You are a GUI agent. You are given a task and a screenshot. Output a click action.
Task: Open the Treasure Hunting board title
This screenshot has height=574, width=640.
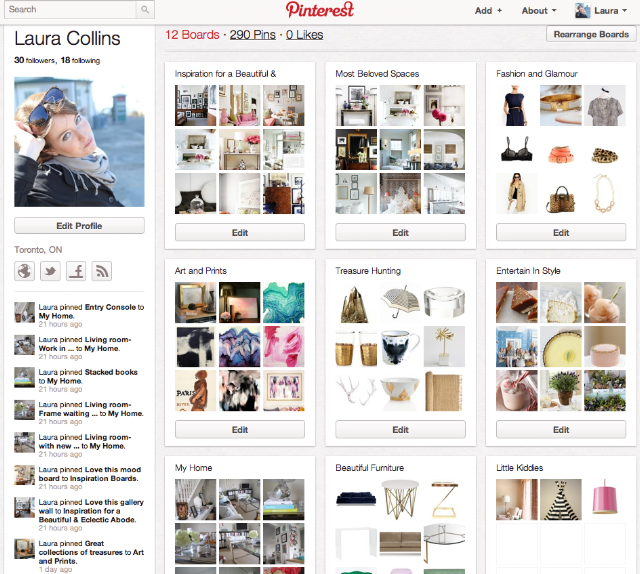[368, 271]
